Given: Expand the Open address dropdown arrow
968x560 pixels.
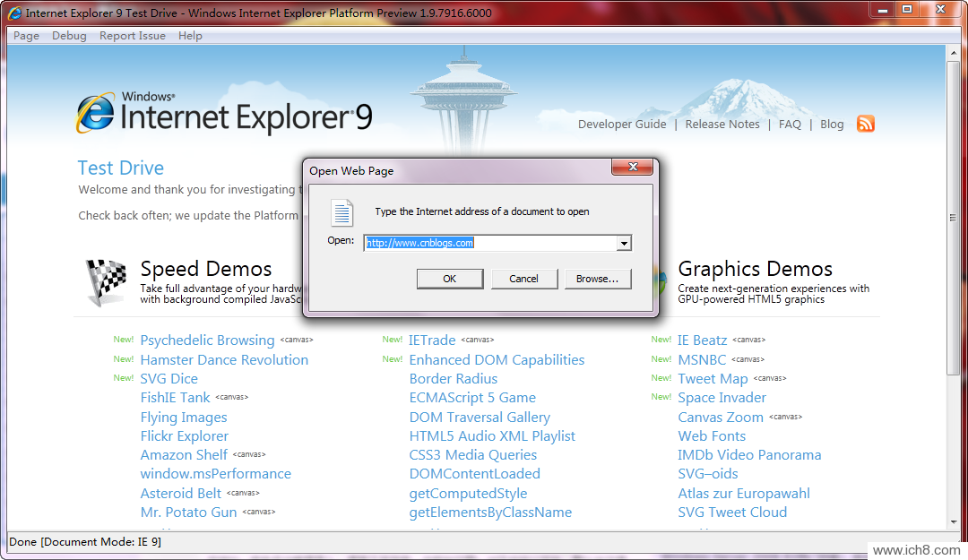Looking at the screenshot, I should point(624,243).
